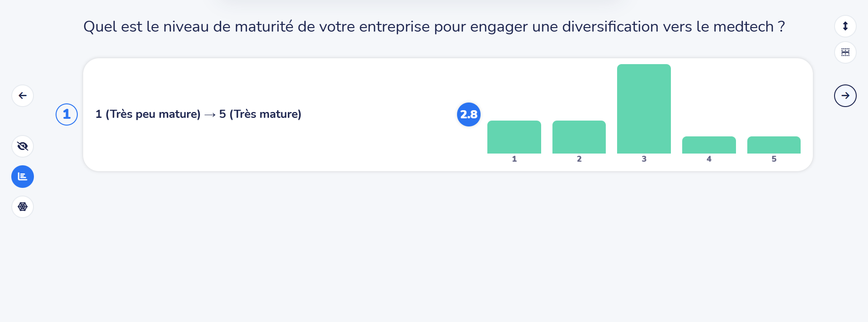Click the axis label 1 under chart

[514, 159]
